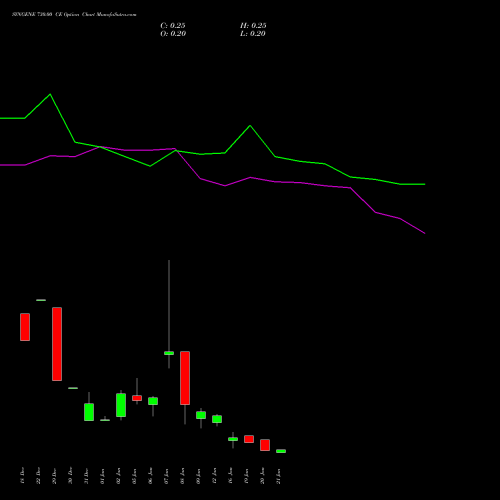Select the 12 Jan date label
The image size is (500, 500).
(x=214, y=476)
